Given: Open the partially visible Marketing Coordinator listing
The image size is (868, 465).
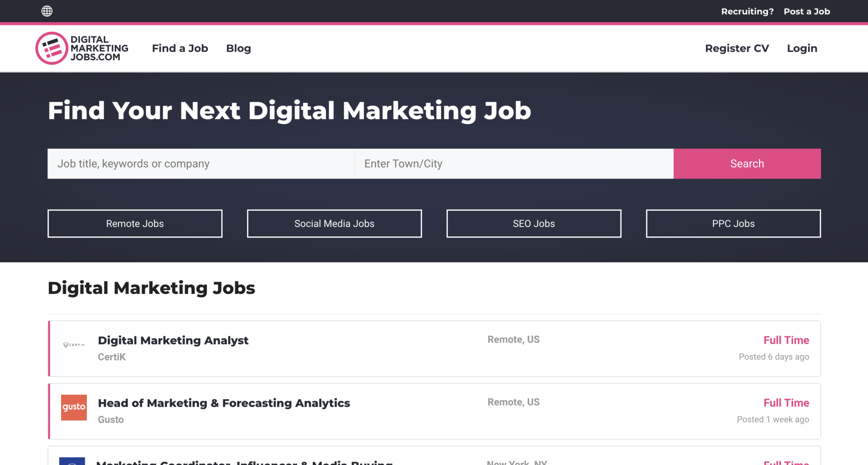Looking at the screenshot, I should pos(434,456).
